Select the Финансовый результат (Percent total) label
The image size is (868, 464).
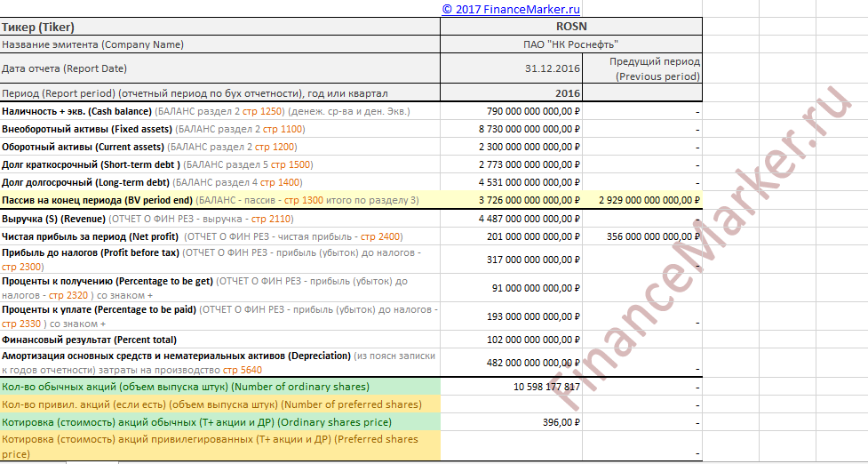tap(220, 340)
